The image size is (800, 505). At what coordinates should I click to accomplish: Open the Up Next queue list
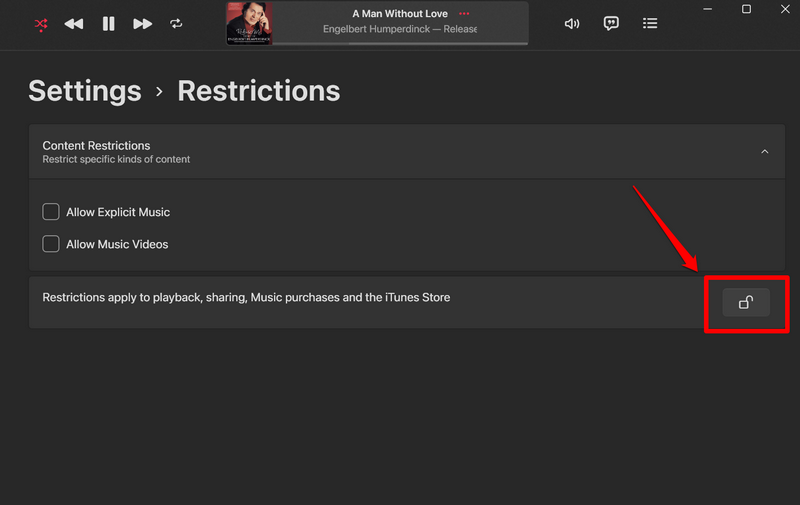(x=650, y=23)
